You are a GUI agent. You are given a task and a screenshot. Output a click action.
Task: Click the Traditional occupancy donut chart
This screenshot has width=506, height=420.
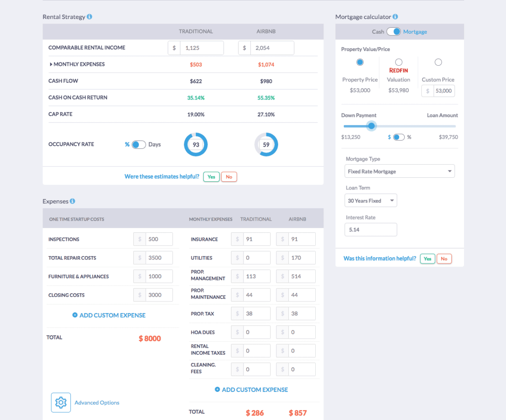[196, 144]
